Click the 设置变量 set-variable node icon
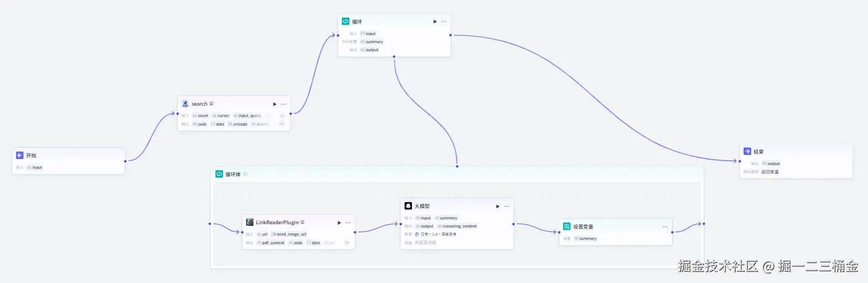Viewport: 868px width, 283px height. [566, 226]
